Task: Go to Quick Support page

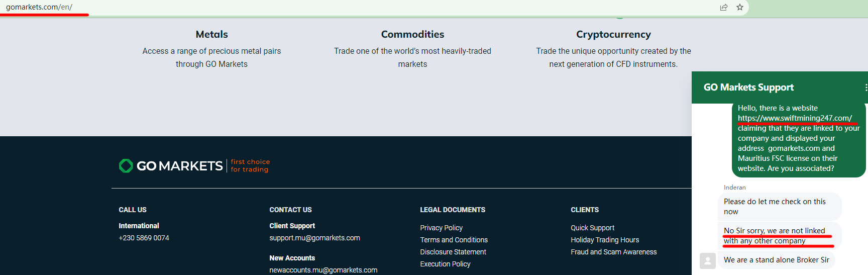Action: (592, 228)
